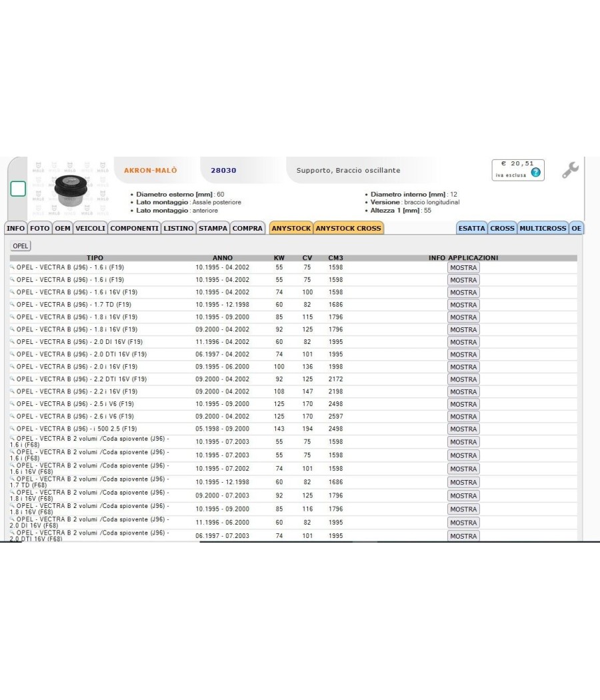The height and width of the screenshot is (700, 600).
Task: Click MOSTRA for 1.6 i 16V (F68) row
Action: (463, 469)
